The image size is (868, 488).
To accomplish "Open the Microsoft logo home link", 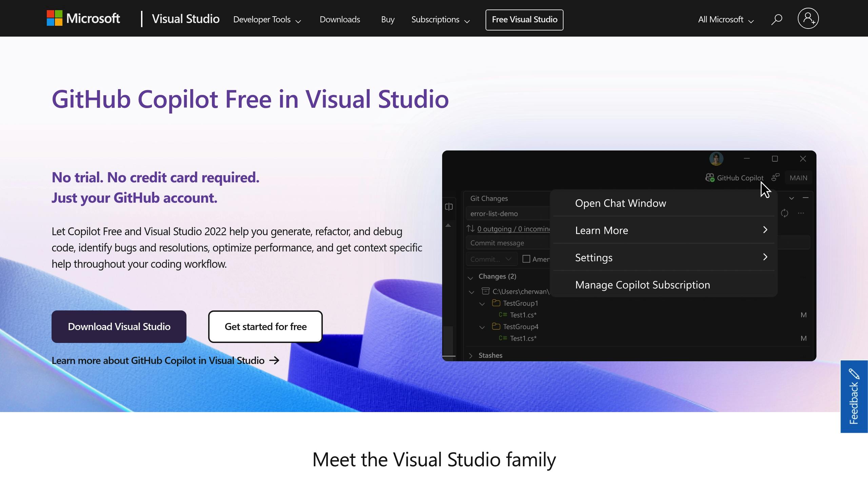I will (x=83, y=19).
